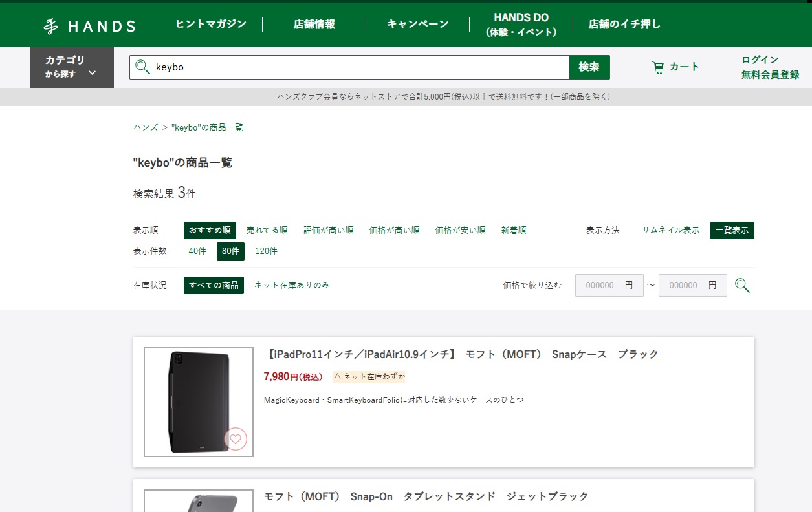Open キャンペーン menu item
The width and height of the screenshot is (812, 512).
(x=418, y=25)
